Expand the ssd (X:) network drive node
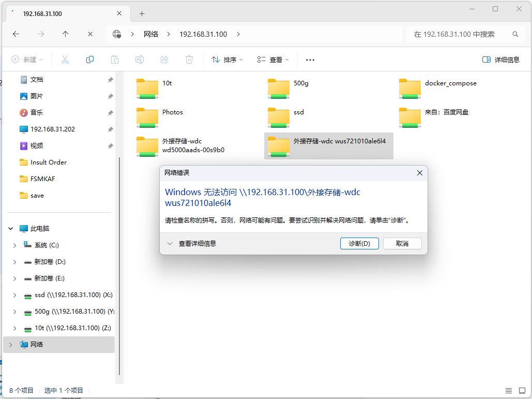 14,295
